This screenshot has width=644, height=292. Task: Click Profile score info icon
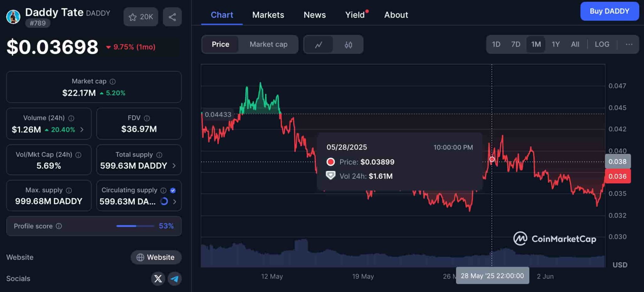click(59, 226)
